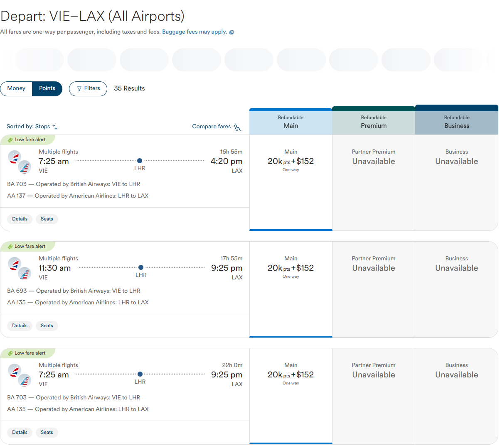
Task: Click the sort arrows icon beside Stops
Action: (x=55, y=127)
